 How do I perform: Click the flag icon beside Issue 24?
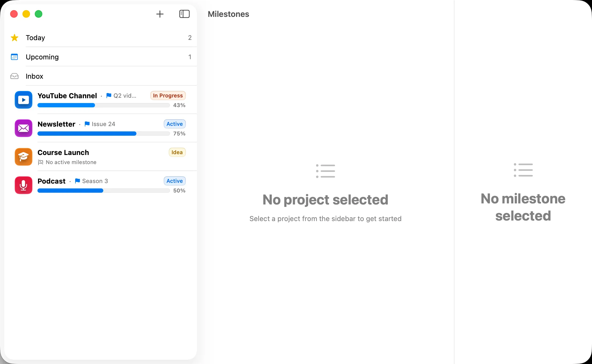coord(87,124)
